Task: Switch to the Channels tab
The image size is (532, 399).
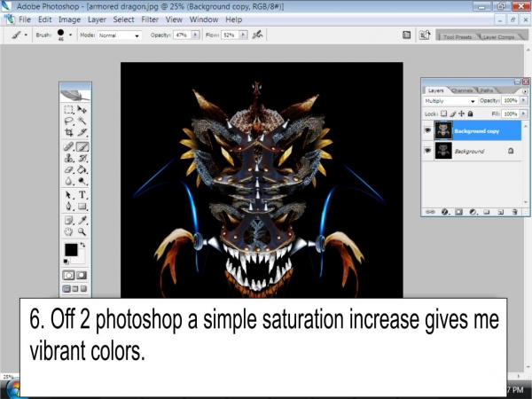Action: (463, 90)
